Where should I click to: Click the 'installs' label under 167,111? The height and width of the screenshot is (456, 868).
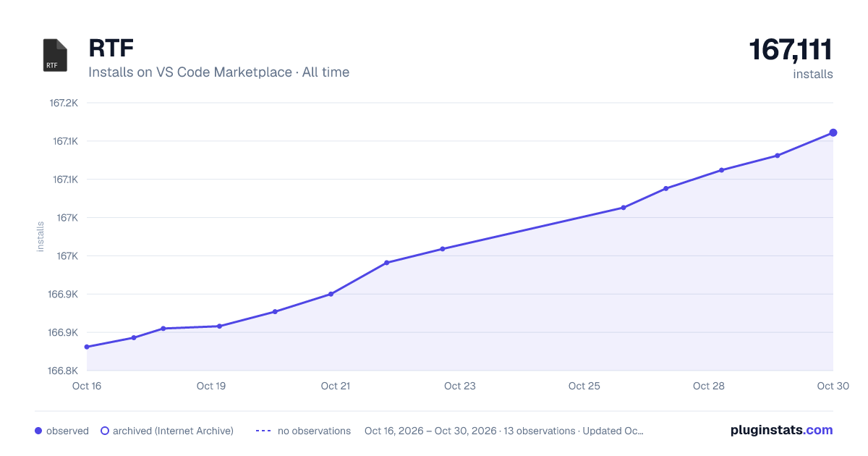[x=813, y=74]
